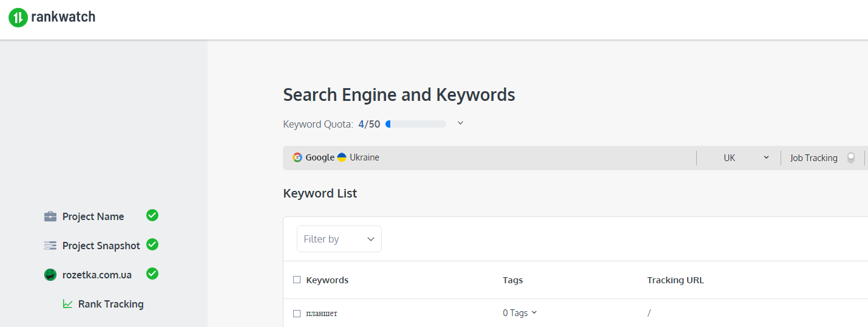The height and width of the screenshot is (327, 868).
Task: Click the Project Snapshot list icon
Action: coord(50,246)
